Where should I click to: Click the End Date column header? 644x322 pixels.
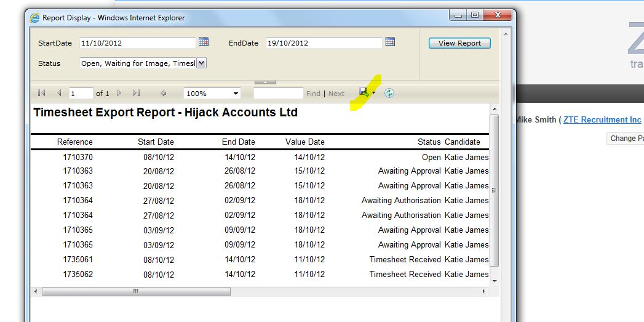pos(239,142)
